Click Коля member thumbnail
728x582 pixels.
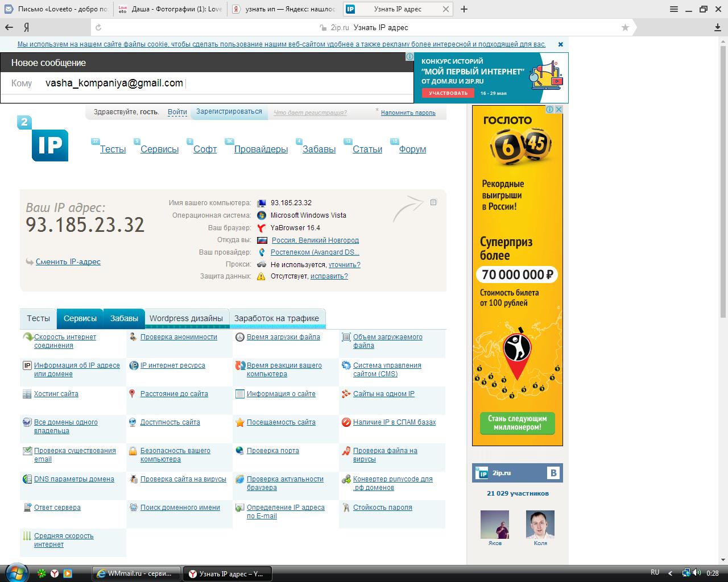click(540, 524)
